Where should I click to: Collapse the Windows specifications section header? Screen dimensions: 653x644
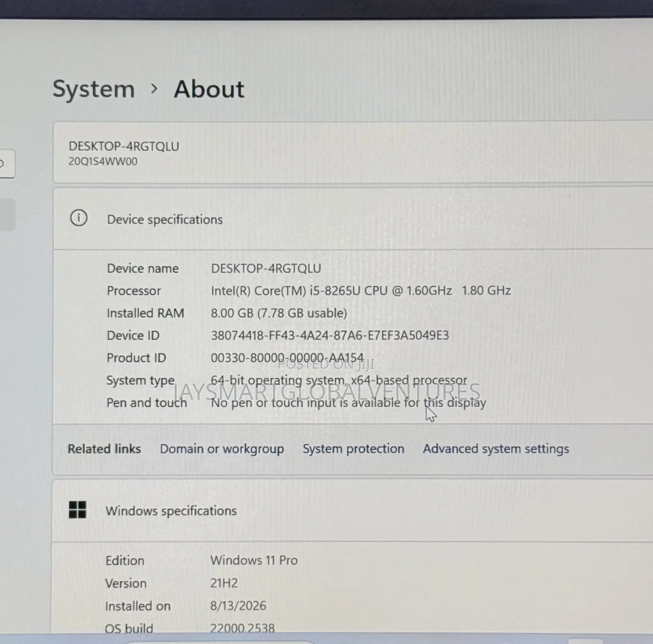[x=353, y=511]
